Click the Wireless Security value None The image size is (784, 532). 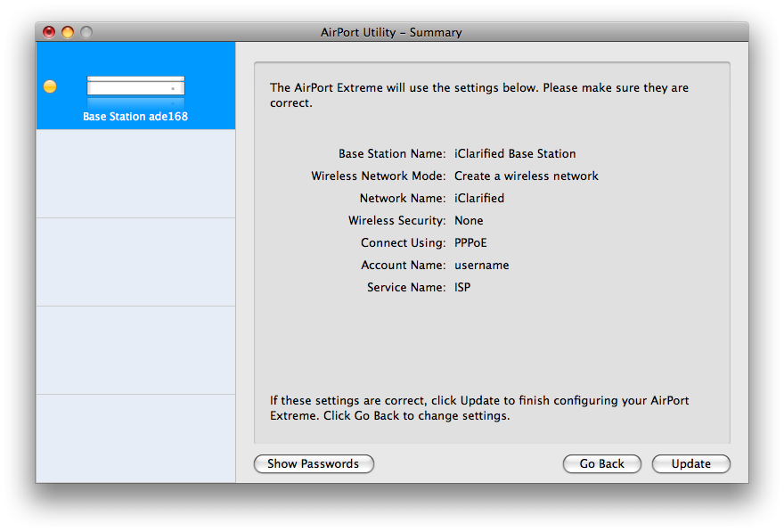point(469,220)
